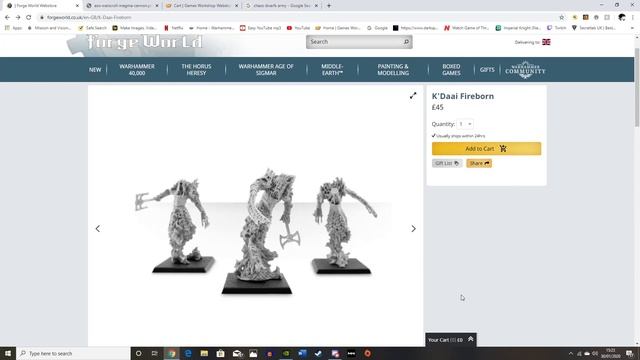Open Task View on the taskbar
Image resolution: width=640 pixels, height=360 pixels.
(155, 353)
